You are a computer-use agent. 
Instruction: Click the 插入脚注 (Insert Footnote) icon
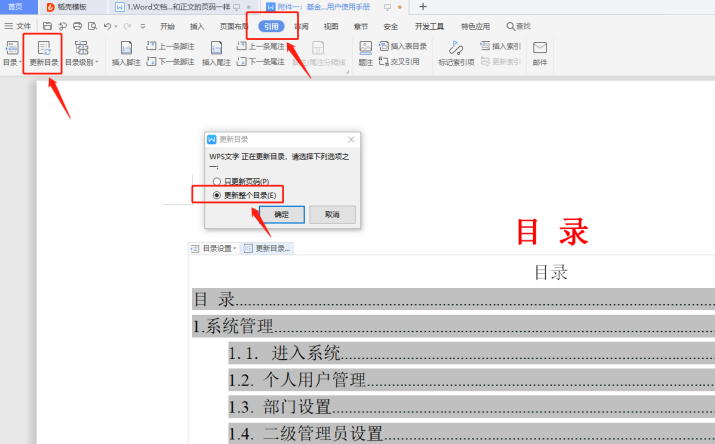tap(126, 52)
